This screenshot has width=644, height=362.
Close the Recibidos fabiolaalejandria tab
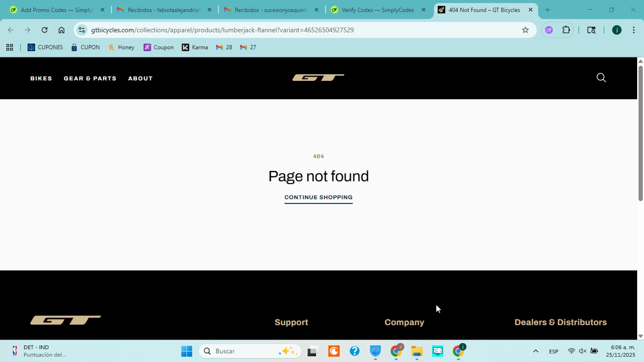(x=210, y=10)
